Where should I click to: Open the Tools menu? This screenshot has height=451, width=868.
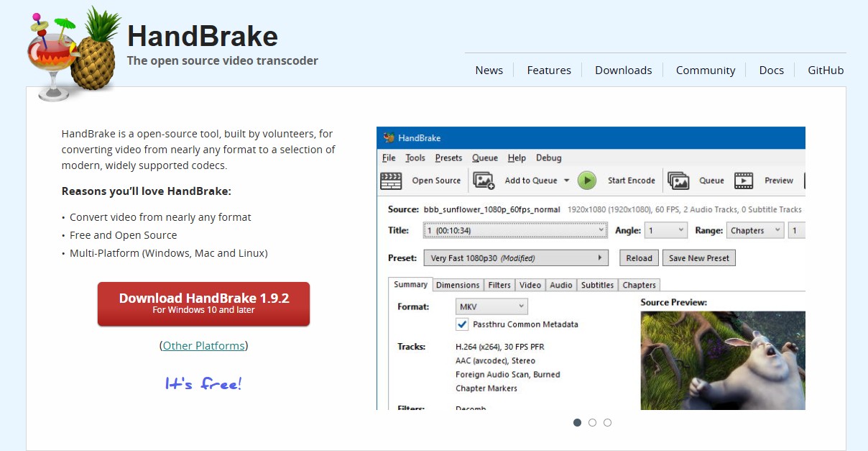[415, 158]
